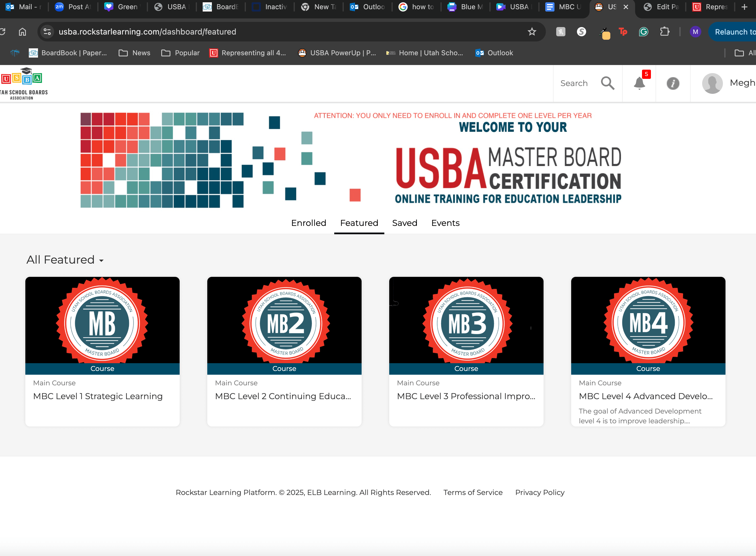Open the BoardBook bookmark
The width and height of the screenshot is (756, 556).
[x=68, y=53]
